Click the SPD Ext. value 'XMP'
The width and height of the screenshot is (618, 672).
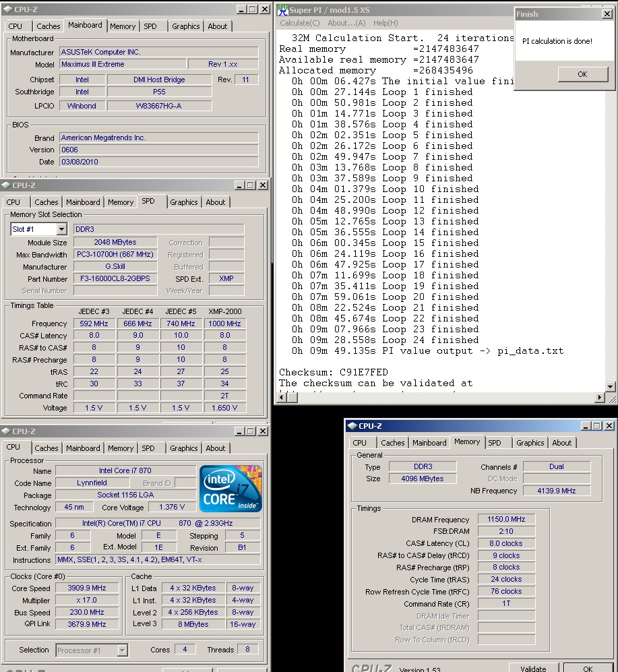pyautogui.click(x=226, y=278)
